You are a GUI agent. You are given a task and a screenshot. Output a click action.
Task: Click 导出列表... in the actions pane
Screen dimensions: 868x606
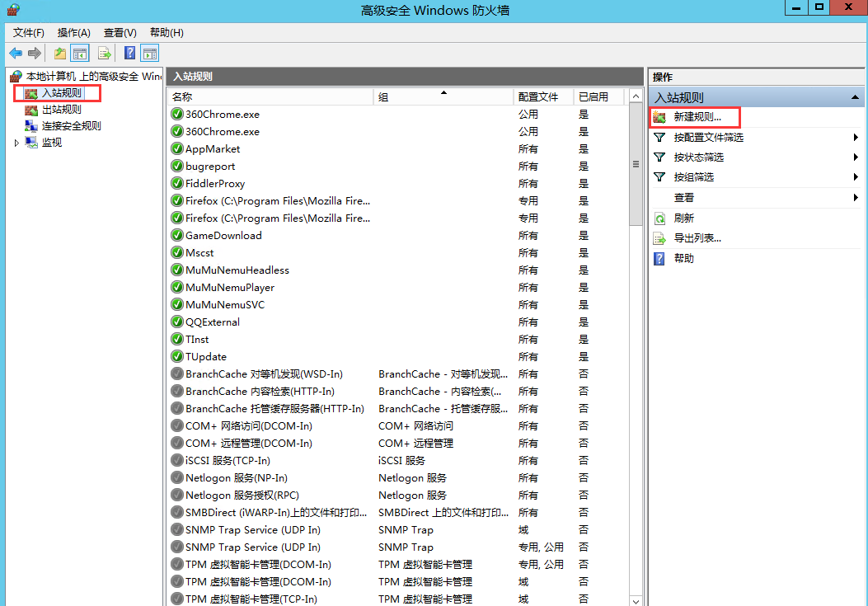tap(697, 239)
